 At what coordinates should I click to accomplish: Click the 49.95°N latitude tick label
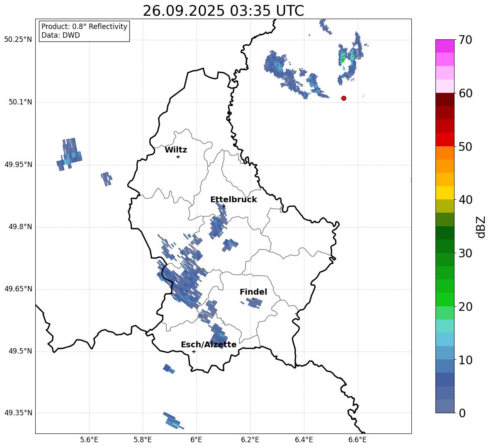[18, 164]
